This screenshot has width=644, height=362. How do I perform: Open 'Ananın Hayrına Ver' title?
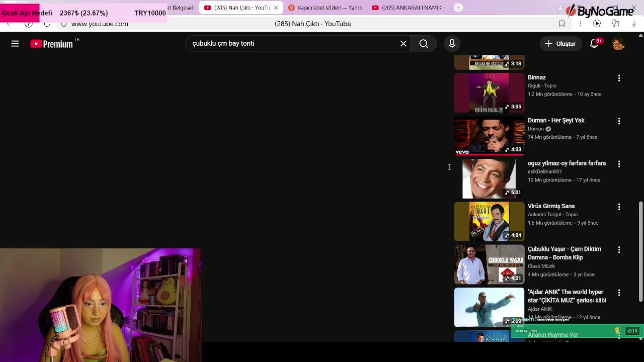[x=552, y=335]
